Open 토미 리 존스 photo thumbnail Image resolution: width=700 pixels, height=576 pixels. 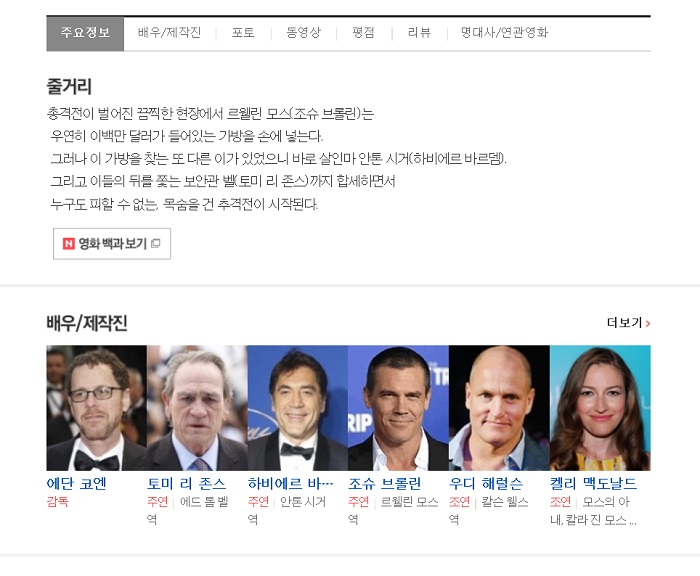[197, 408]
